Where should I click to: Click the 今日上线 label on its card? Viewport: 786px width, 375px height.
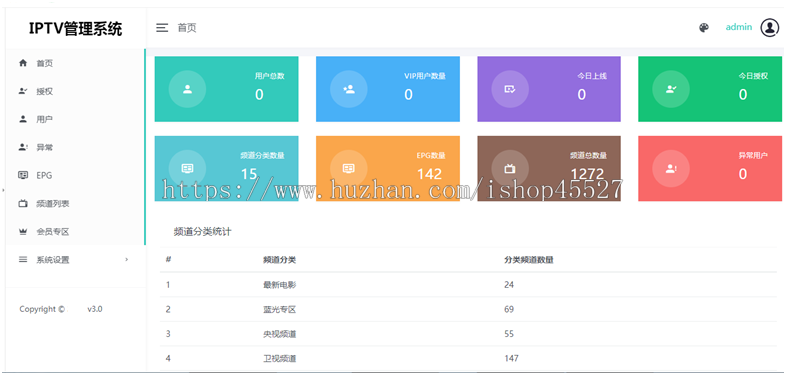[x=592, y=76]
